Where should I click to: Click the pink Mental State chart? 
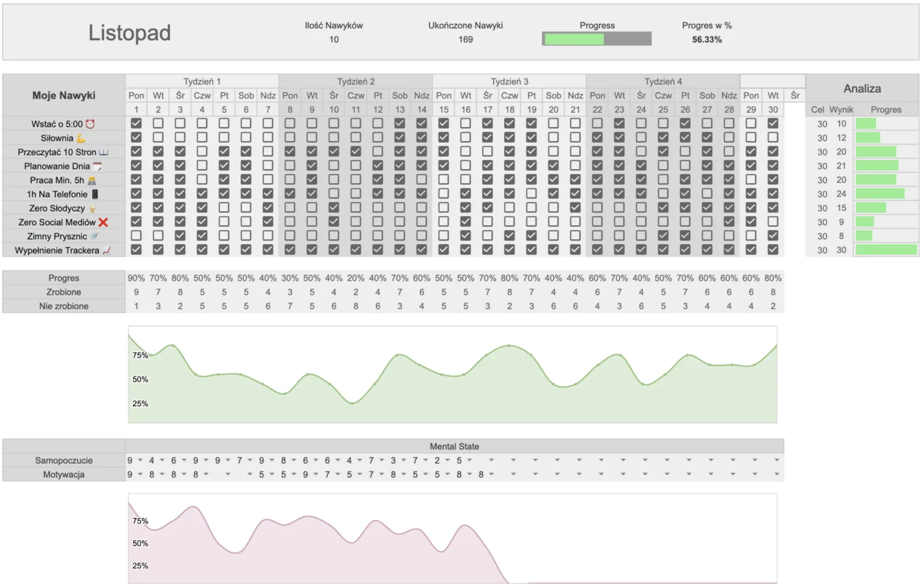452,538
